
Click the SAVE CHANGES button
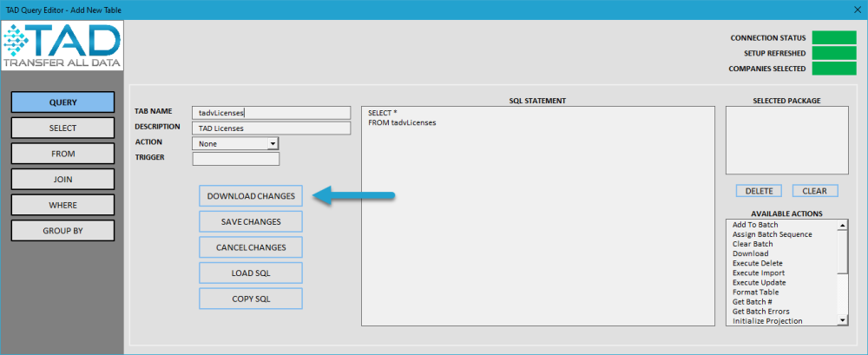point(251,221)
